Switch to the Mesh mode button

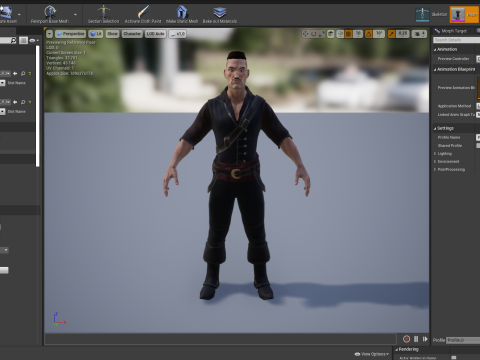(x=464, y=15)
